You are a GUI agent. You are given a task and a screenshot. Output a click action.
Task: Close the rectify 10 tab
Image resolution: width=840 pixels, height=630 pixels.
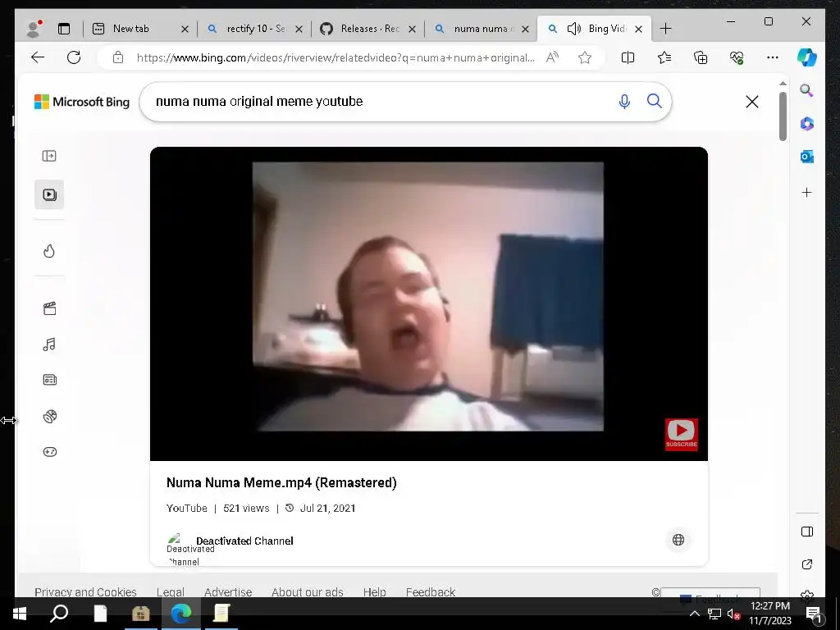pos(299,29)
